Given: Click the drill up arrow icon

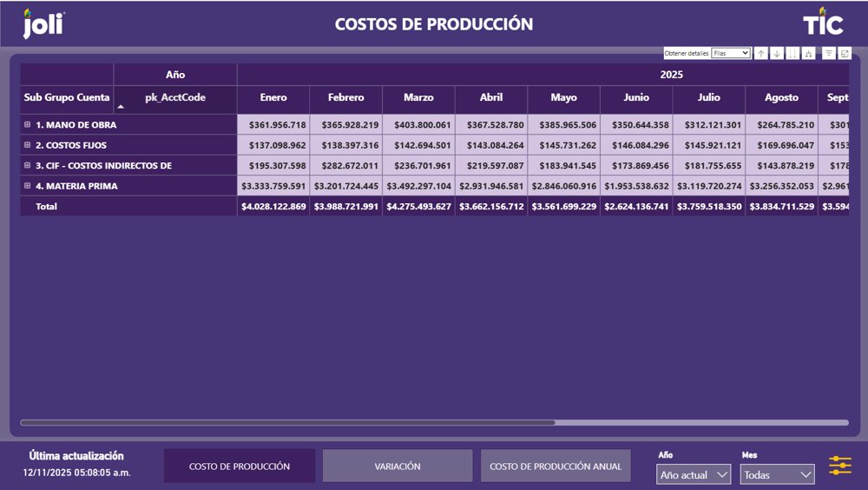Looking at the screenshot, I should [761, 54].
